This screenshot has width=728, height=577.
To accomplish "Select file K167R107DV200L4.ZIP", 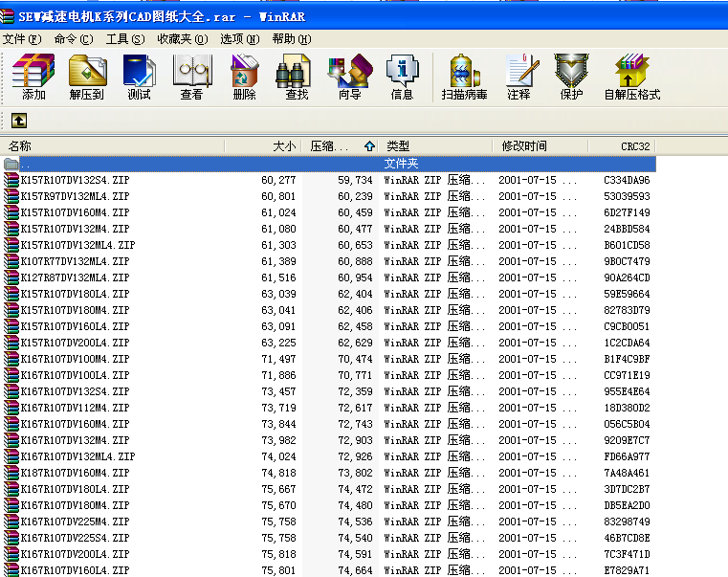I will [76, 554].
